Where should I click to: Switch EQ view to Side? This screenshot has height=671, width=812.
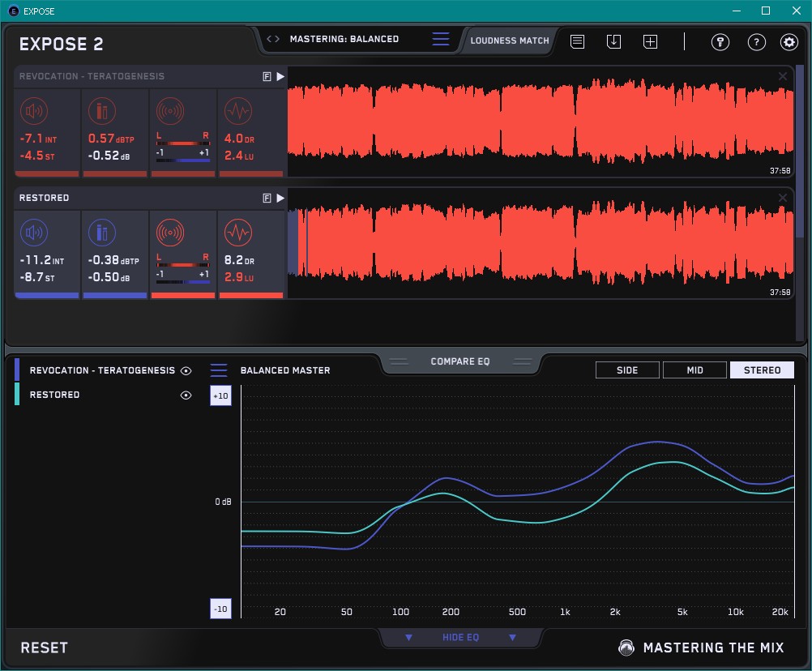click(627, 370)
